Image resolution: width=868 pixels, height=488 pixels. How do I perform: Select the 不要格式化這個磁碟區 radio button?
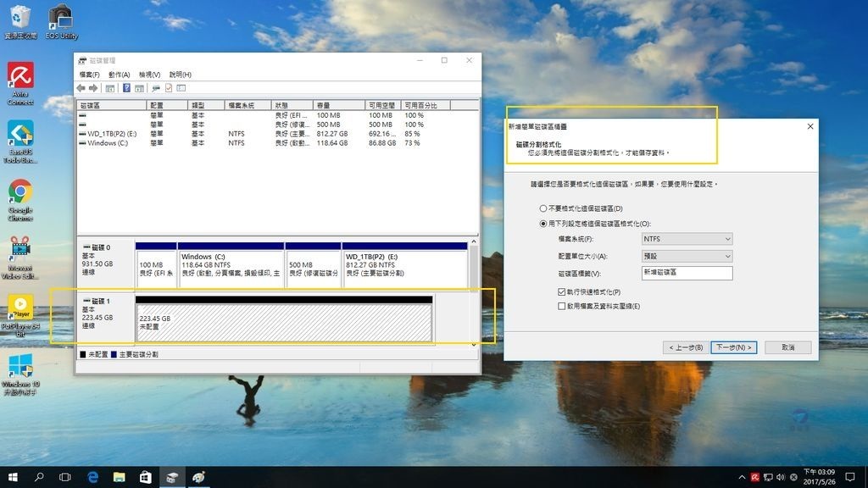[x=543, y=208]
